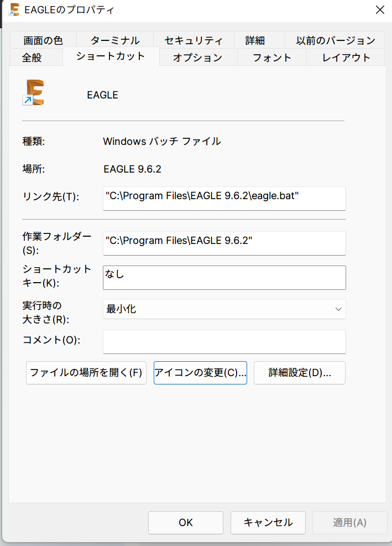Select the レイアウト (Layout) tab

coord(345,57)
